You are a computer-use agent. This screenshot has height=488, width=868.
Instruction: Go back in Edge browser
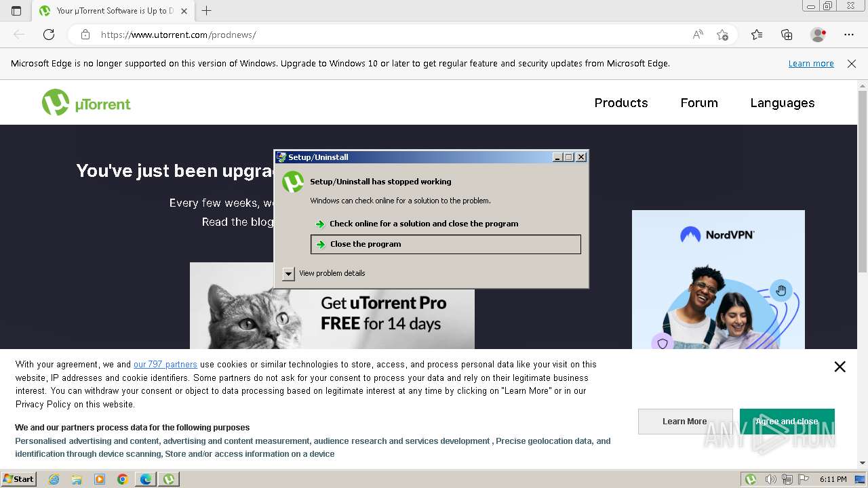click(x=19, y=35)
